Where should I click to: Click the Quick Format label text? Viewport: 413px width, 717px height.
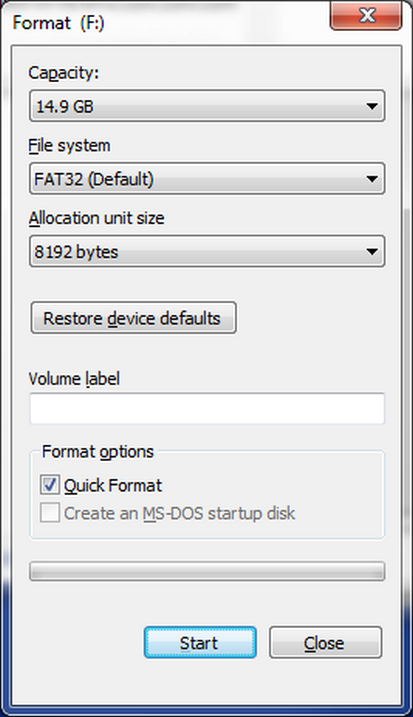(x=113, y=486)
